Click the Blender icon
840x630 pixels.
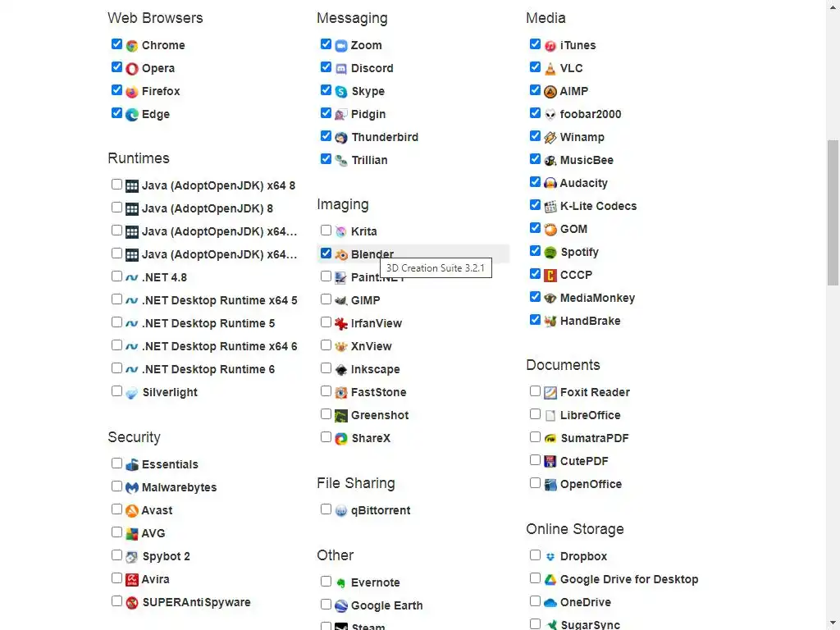point(341,255)
